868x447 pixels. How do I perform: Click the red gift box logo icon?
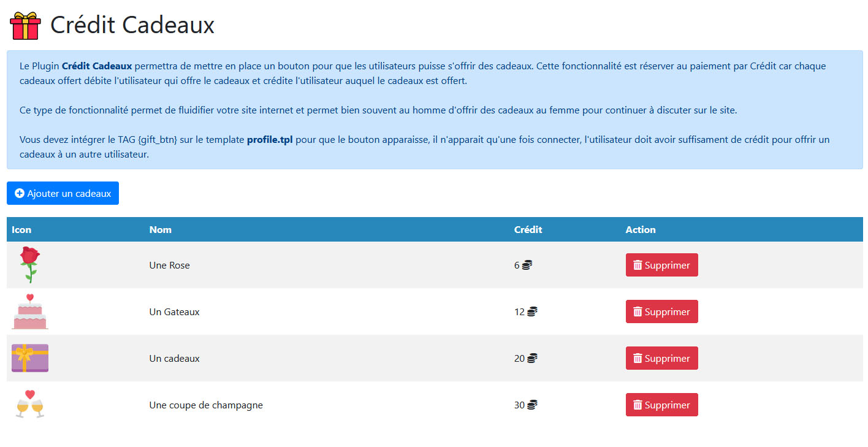[x=26, y=26]
